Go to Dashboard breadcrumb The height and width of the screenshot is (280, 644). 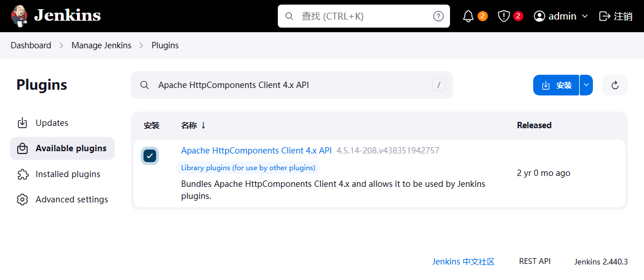31,45
